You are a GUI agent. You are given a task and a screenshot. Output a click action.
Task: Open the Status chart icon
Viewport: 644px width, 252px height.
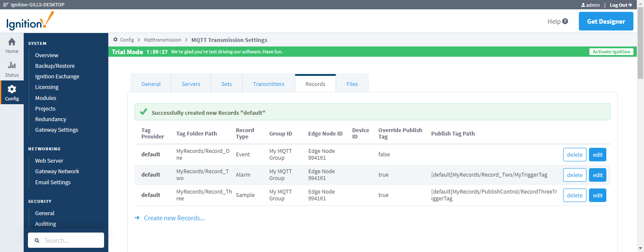click(x=12, y=65)
